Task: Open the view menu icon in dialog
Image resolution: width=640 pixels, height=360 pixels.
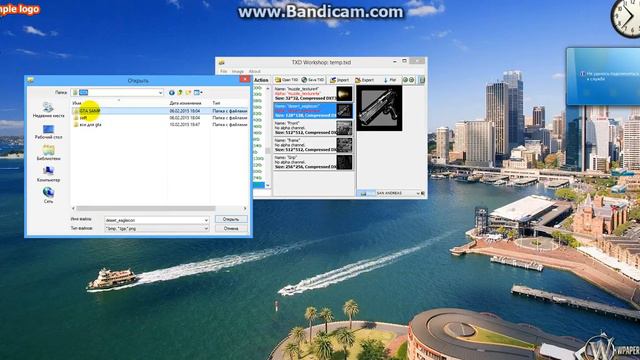Action: (198, 93)
